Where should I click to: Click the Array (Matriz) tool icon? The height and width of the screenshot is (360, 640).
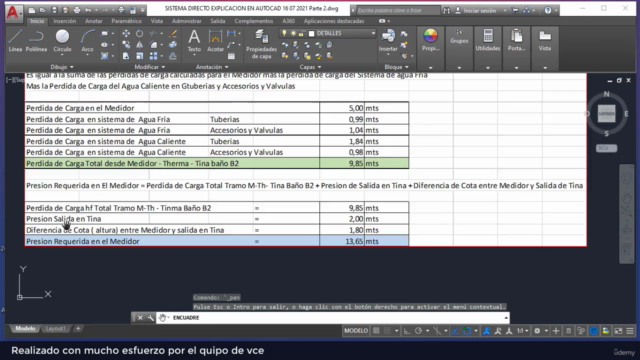pos(153,56)
